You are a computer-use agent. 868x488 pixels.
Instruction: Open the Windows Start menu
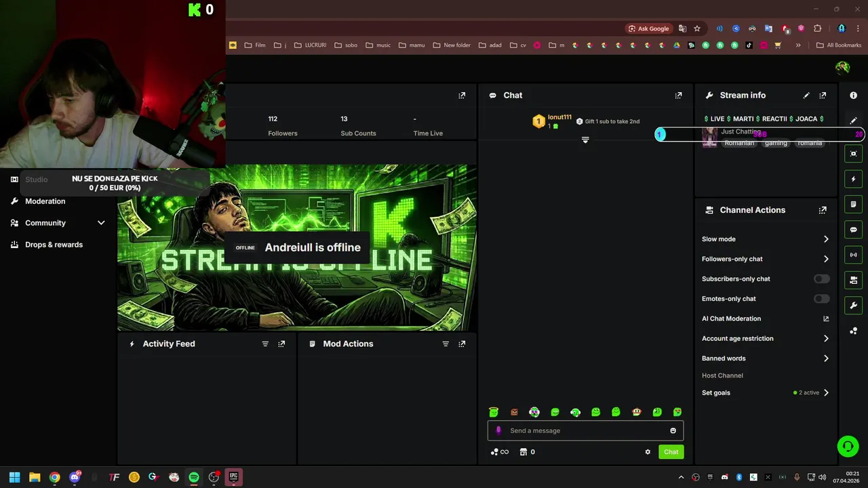coord(14,477)
